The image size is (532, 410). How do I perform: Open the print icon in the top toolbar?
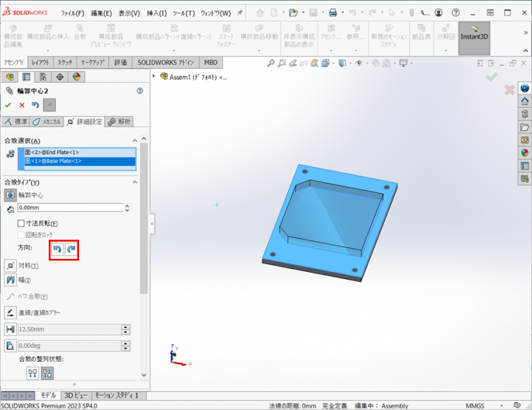tap(333, 13)
